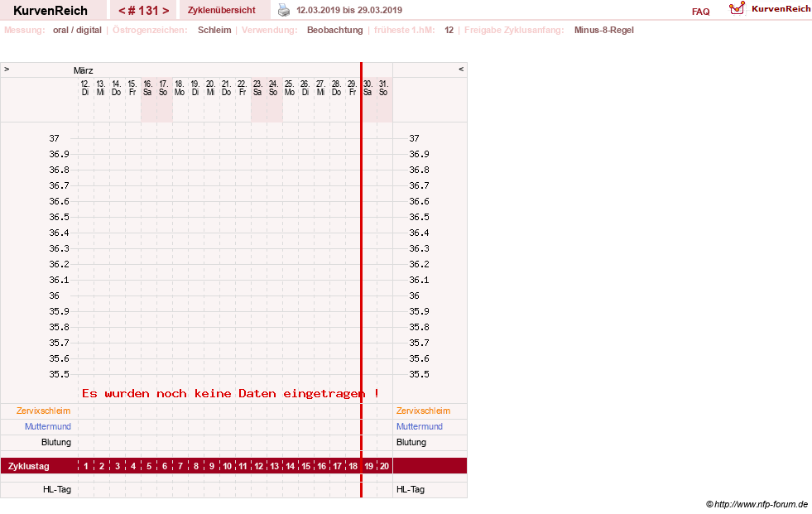Select the date column 24. So

pos(273,88)
